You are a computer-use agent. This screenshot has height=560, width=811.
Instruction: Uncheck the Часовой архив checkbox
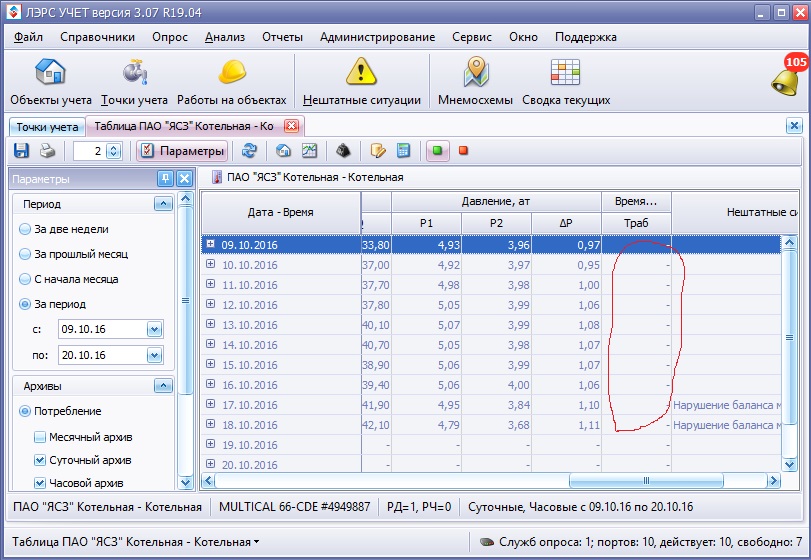coord(40,483)
